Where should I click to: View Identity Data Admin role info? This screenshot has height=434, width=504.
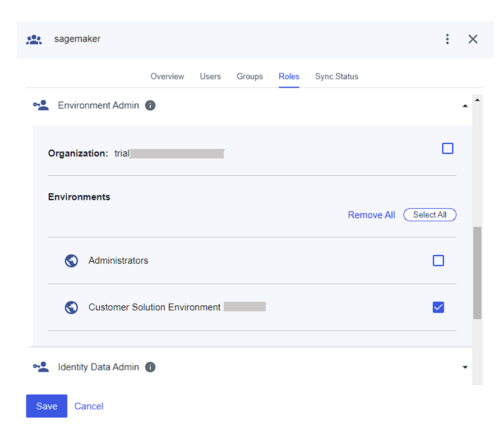[x=150, y=367]
